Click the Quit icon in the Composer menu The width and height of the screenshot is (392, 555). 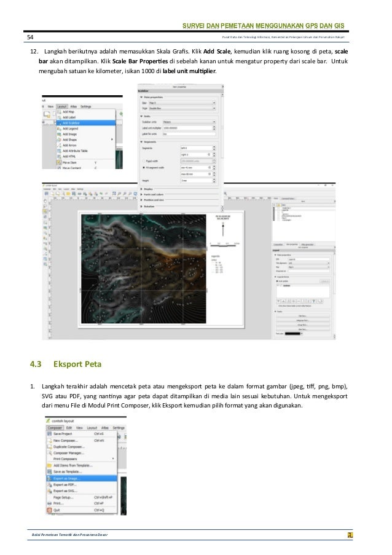pyautogui.click(x=50, y=510)
